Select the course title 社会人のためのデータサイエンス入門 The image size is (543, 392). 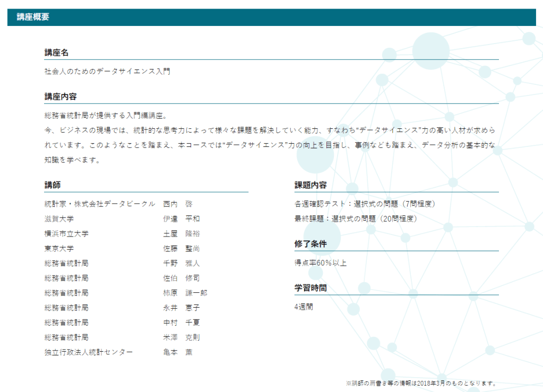(107, 71)
